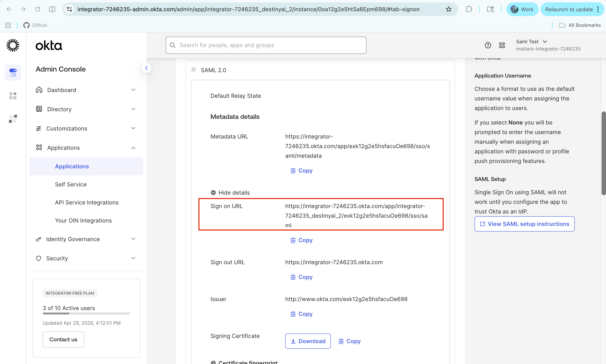Open the Work profile menu
This screenshot has height=364, width=606.
point(522,9)
